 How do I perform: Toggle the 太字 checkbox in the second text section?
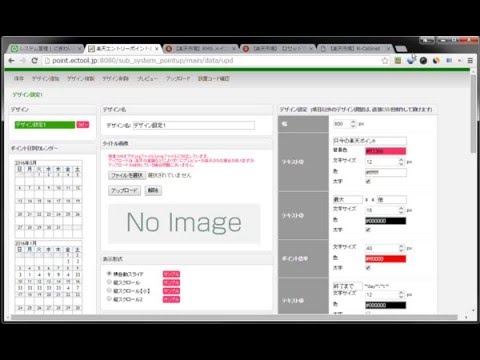coord(368,230)
